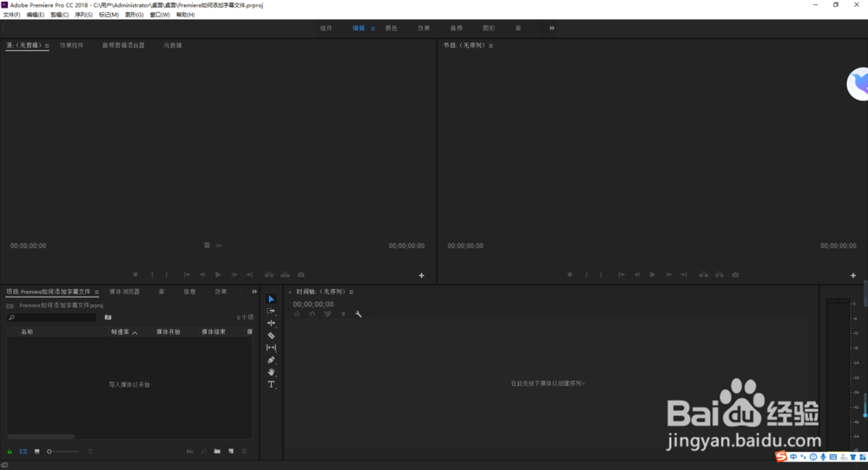Show more workspaces double chevron
Screen dimensions: 868x470
pos(551,29)
